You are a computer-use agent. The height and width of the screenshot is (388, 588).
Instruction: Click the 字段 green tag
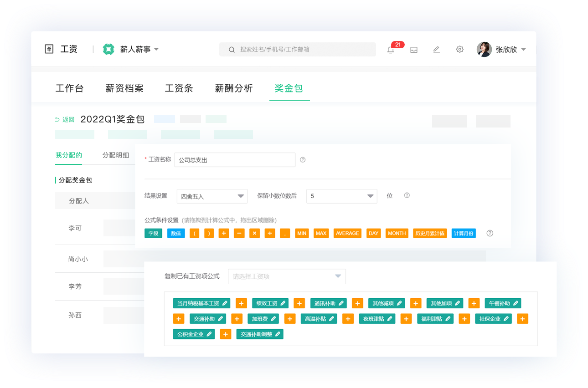pos(153,233)
